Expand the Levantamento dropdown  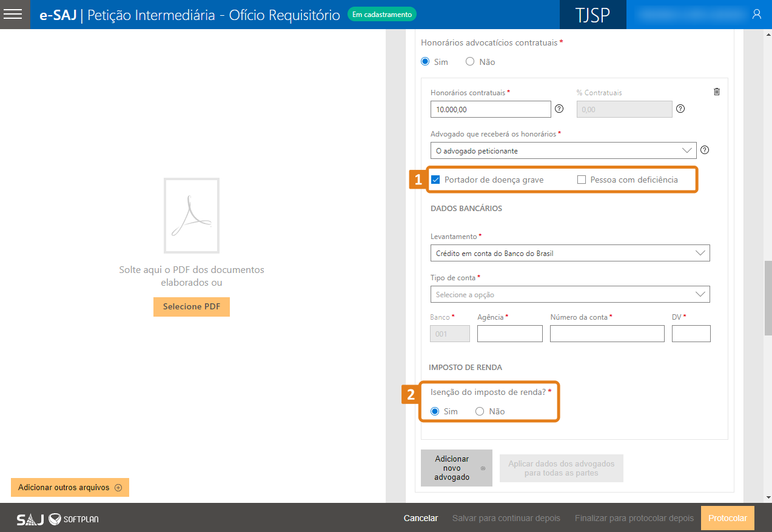569,253
